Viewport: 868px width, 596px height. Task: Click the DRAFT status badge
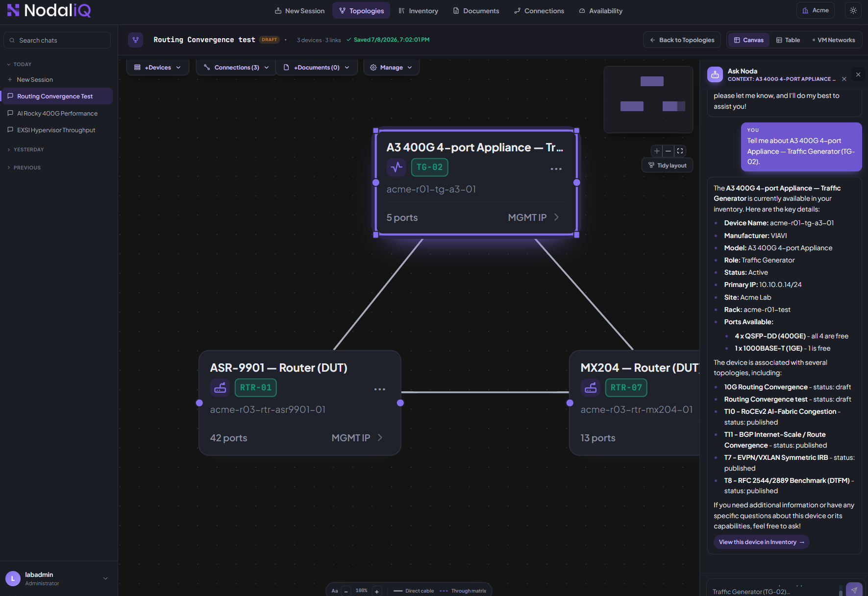click(269, 40)
